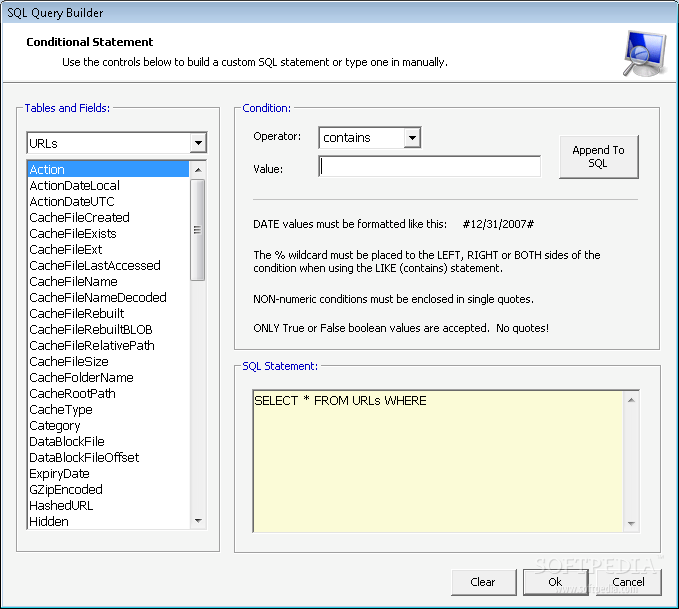Select the CacheFileExists field
The height and width of the screenshot is (609, 679).
click(109, 233)
